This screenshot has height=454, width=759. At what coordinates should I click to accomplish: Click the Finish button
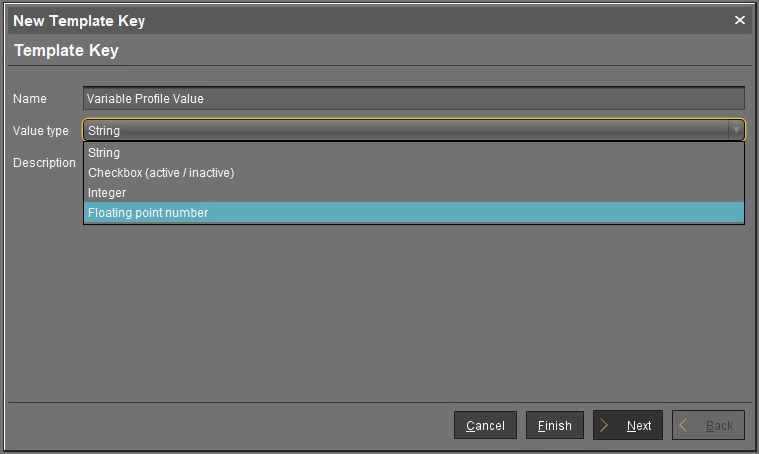[555, 425]
